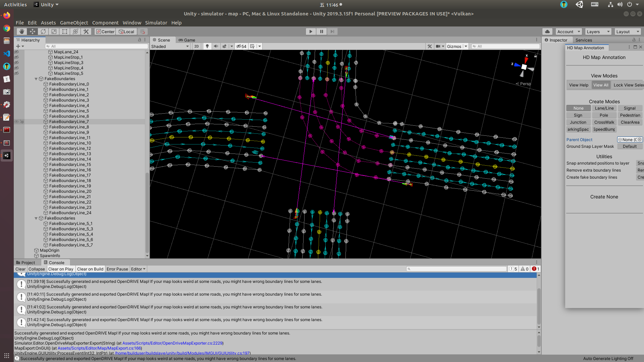Screen dimensions: 644x362
Task: Open OpenDriveMapExporter.cs:2229 link
Action: pyautogui.click(x=172, y=343)
